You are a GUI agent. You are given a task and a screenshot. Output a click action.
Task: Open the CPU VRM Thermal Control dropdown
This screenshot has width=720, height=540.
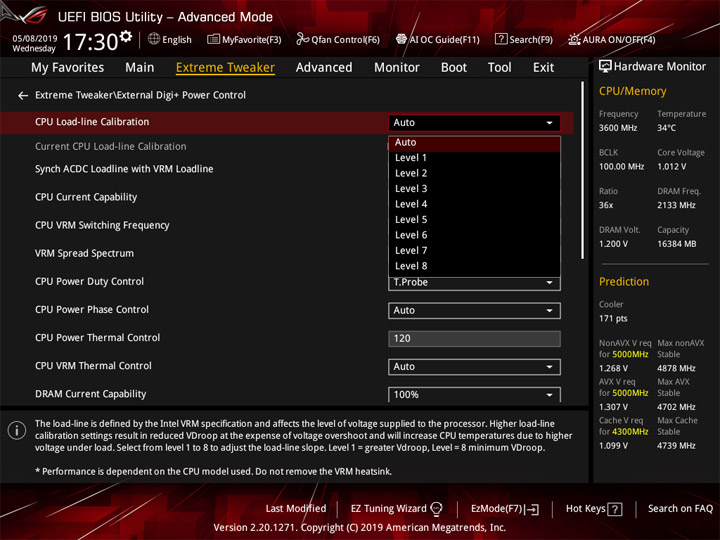pos(474,367)
